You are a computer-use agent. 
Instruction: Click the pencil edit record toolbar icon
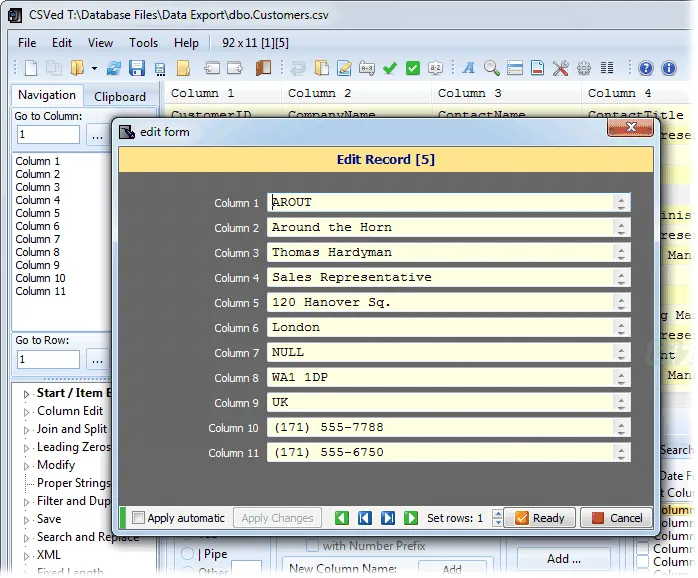coord(344,68)
